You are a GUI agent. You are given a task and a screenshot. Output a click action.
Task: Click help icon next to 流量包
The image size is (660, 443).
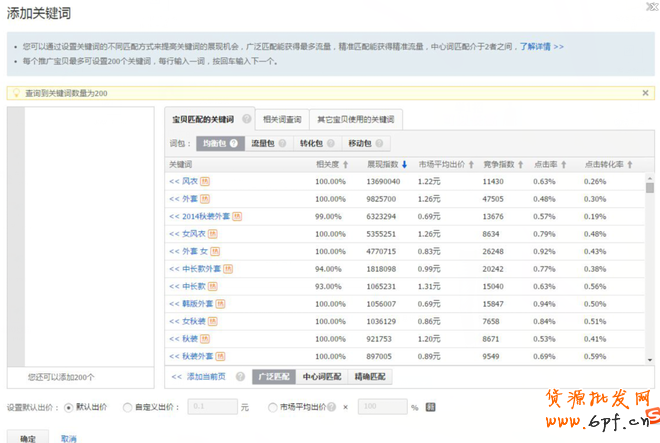point(283,144)
